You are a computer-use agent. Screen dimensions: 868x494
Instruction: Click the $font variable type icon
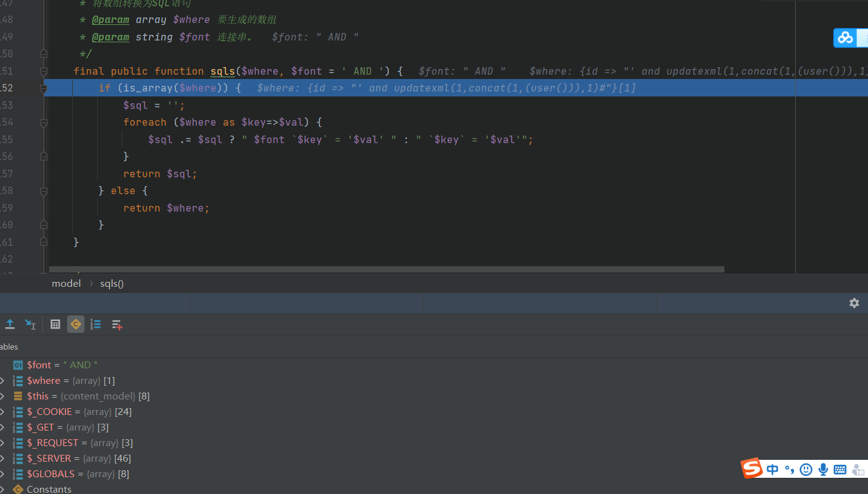pyautogui.click(x=18, y=365)
